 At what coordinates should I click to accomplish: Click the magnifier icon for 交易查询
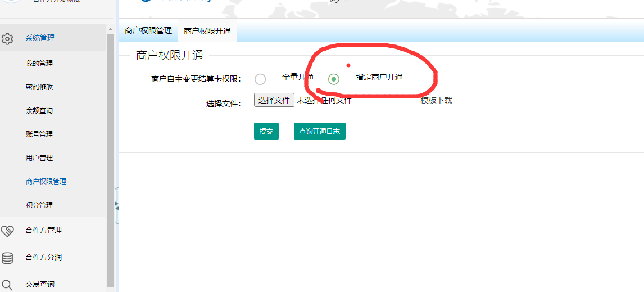7,285
